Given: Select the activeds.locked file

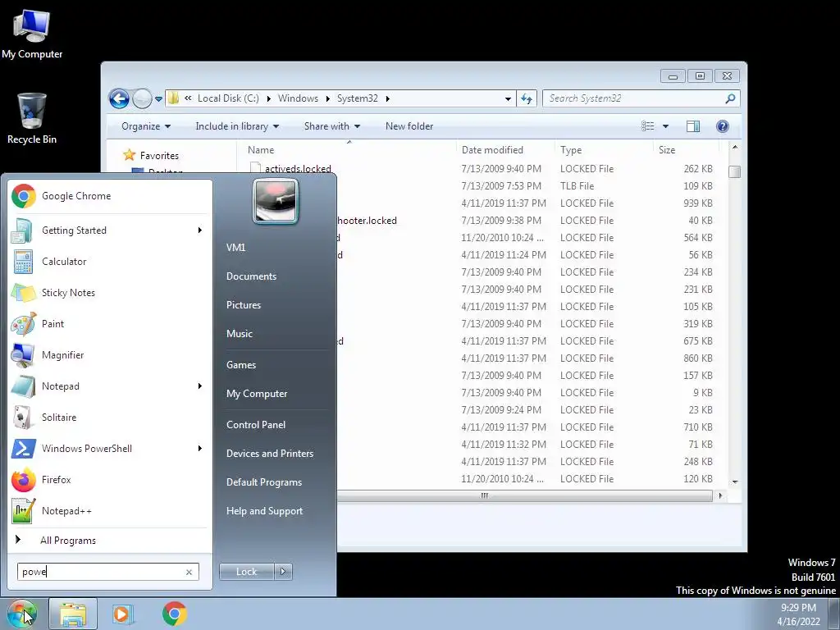Looking at the screenshot, I should tap(298, 169).
